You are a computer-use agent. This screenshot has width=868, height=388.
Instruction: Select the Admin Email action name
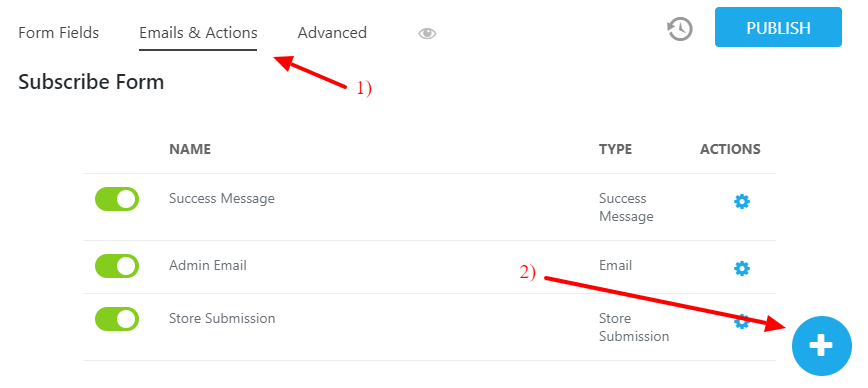(x=208, y=265)
